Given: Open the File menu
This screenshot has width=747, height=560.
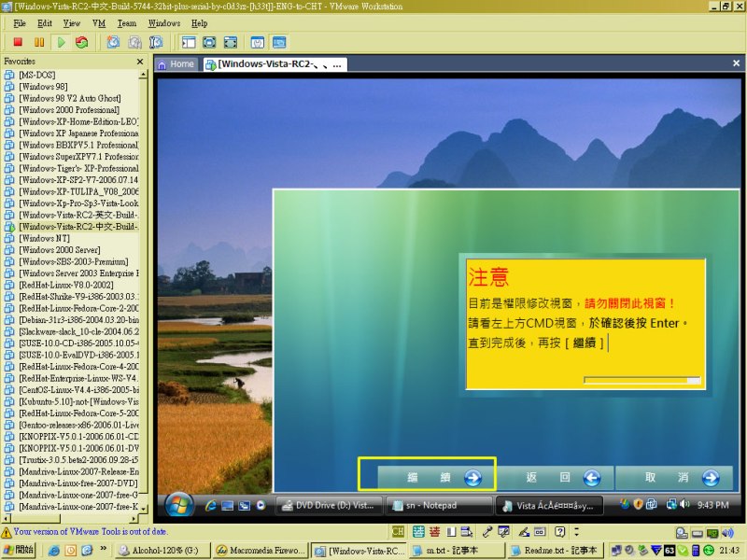Looking at the screenshot, I should [20, 23].
